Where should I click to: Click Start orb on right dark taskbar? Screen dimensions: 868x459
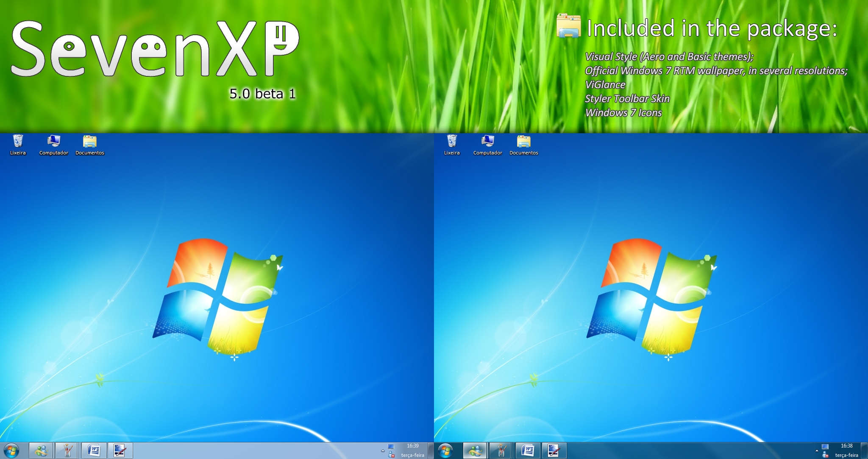tap(445, 451)
